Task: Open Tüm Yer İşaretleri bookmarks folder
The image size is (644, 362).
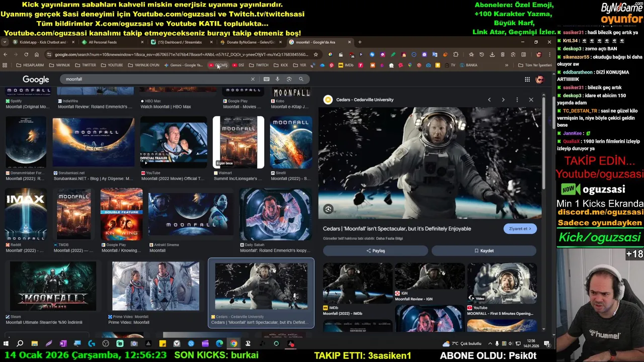Action: click(535, 65)
